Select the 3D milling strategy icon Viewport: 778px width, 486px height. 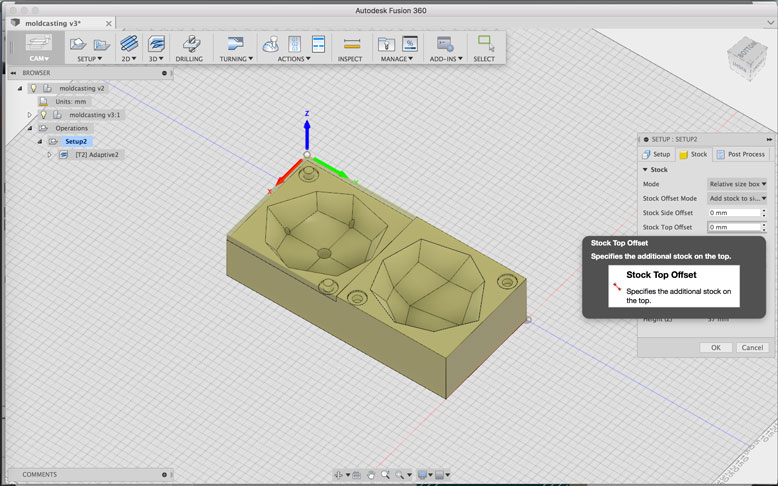156,44
